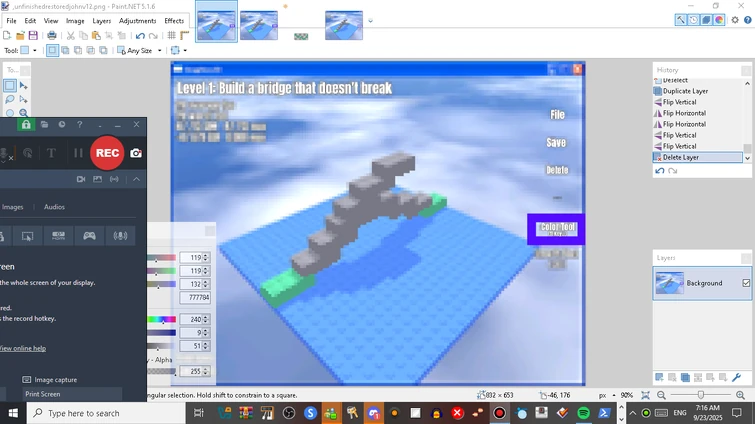The width and height of the screenshot is (755, 424).
Task: Click the recorder camera screenshot icon
Action: (136, 153)
